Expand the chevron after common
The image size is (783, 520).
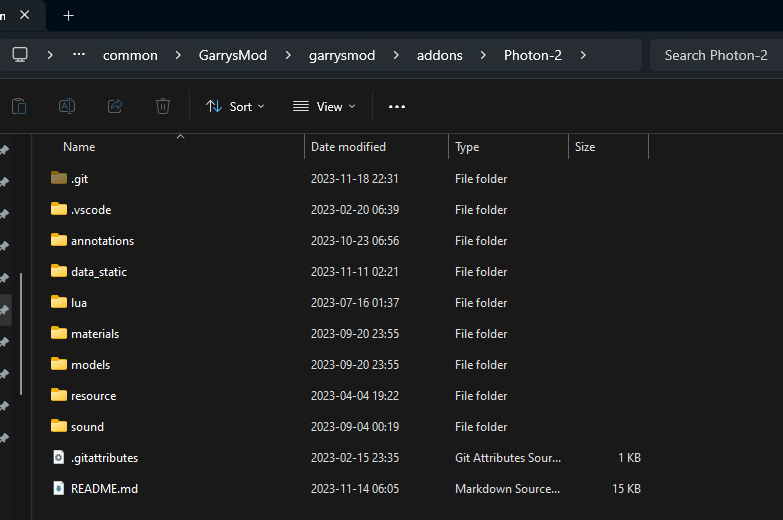178,55
